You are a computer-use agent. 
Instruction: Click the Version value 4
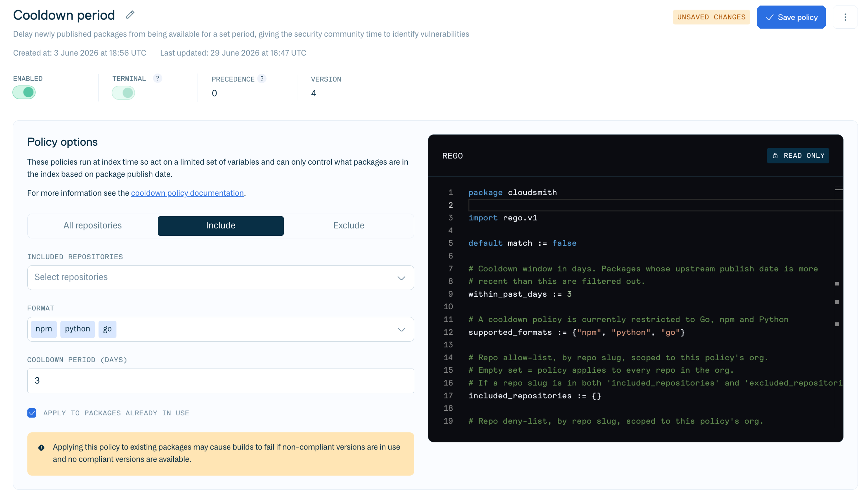(x=313, y=93)
